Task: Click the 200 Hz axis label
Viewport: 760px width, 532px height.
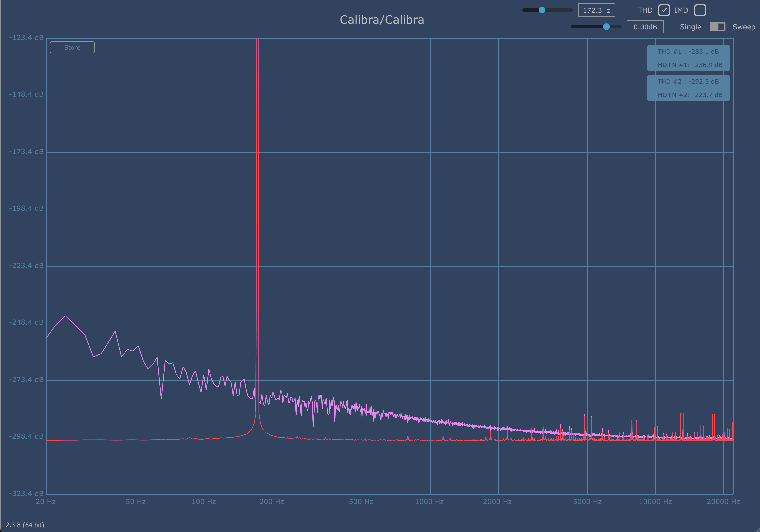Action: coord(272,502)
